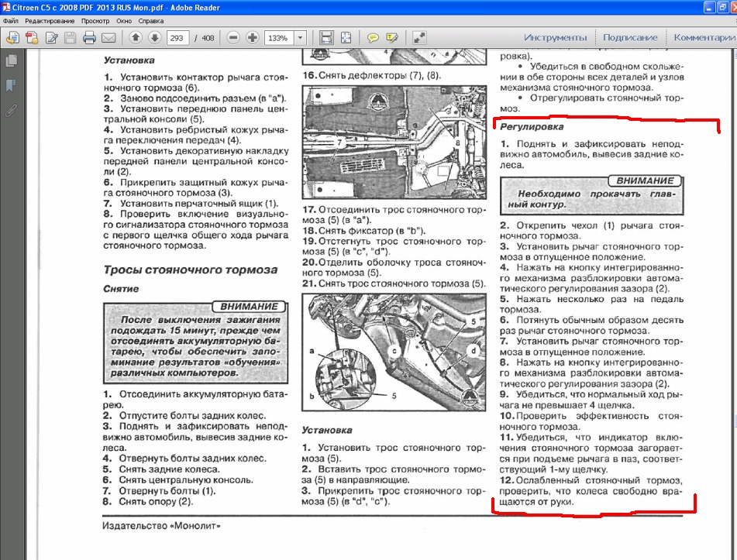The image size is (737, 560).
Task: Click step 18 Снять фиксатор text
Action: tap(363, 231)
